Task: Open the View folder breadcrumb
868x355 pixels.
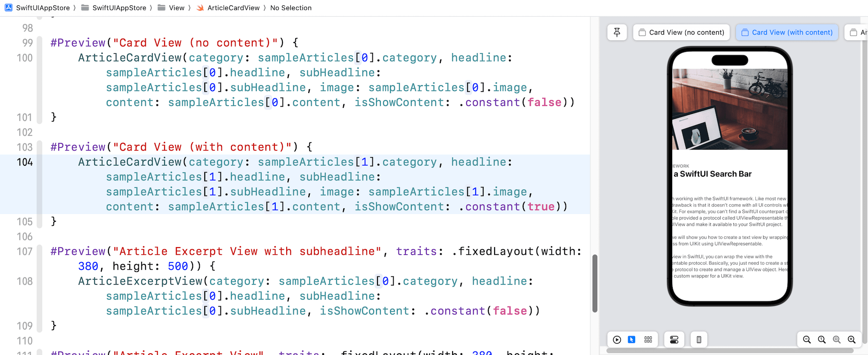Action: click(177, 8)
